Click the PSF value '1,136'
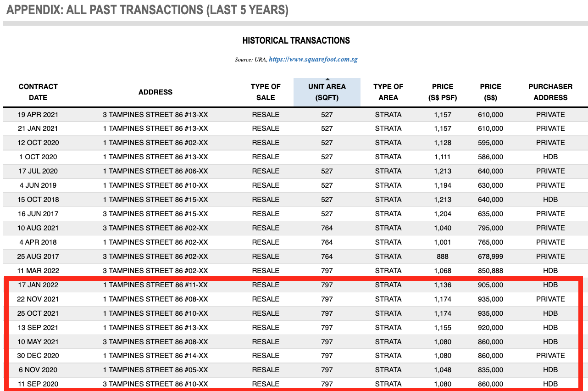The width and height of the screenshot is (588, 391). pos(443,285)
